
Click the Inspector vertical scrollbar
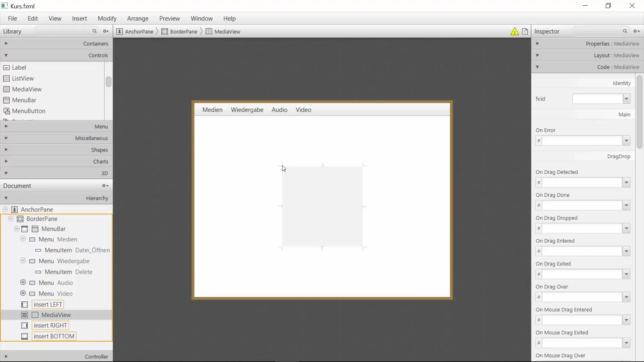[639, 112]
